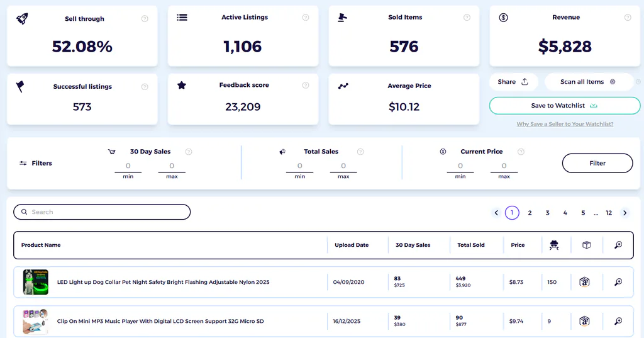This screenshot has width=644, height=338.
Task: Click the Average Price trend icon
Action: [343, 86]
